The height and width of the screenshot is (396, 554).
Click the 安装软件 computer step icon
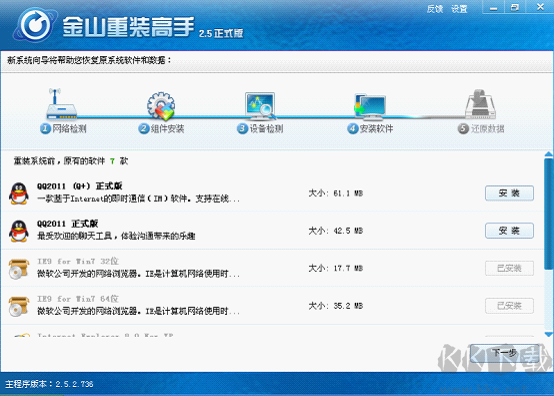click(x=370, y=106)
